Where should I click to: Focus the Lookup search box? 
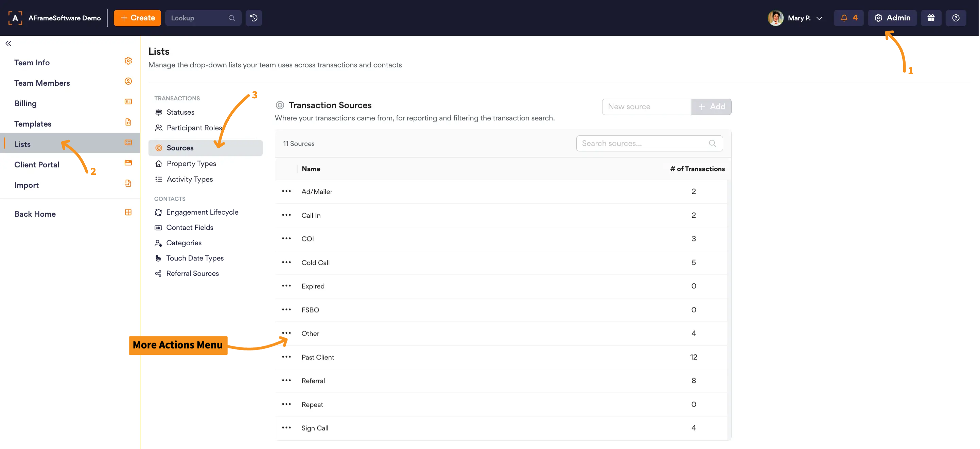point(203,18)
